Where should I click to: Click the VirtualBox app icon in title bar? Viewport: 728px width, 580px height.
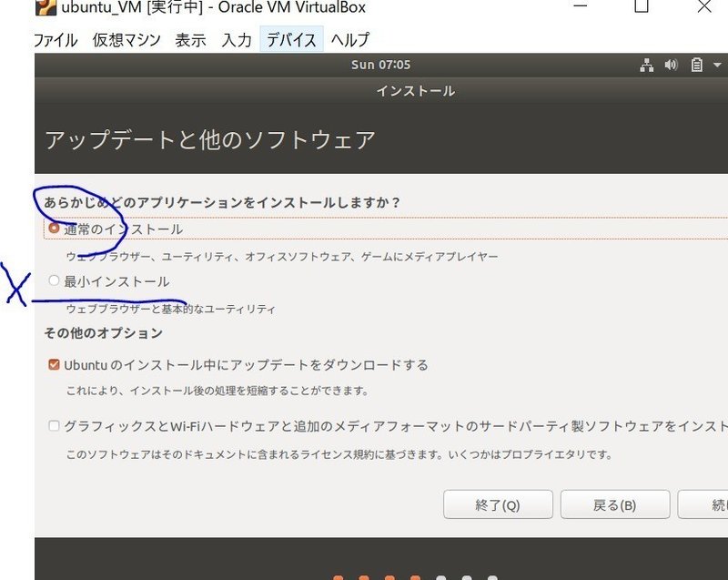(45, 7)
